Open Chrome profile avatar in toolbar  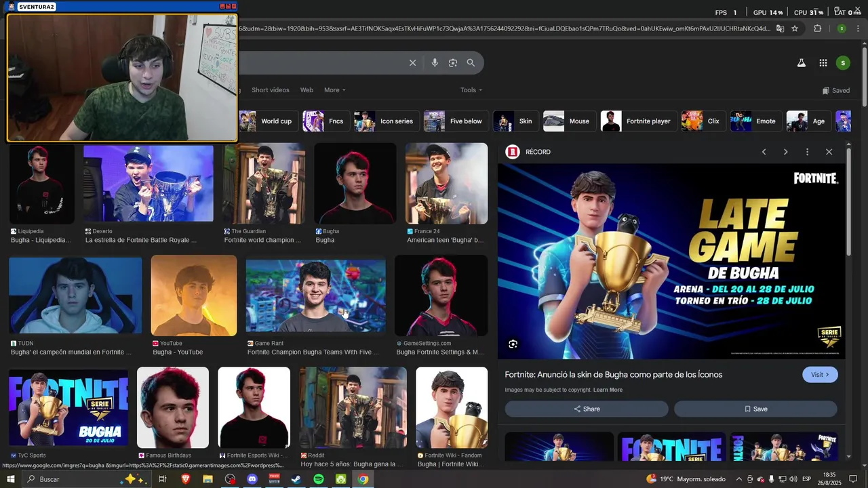[842, 28]
